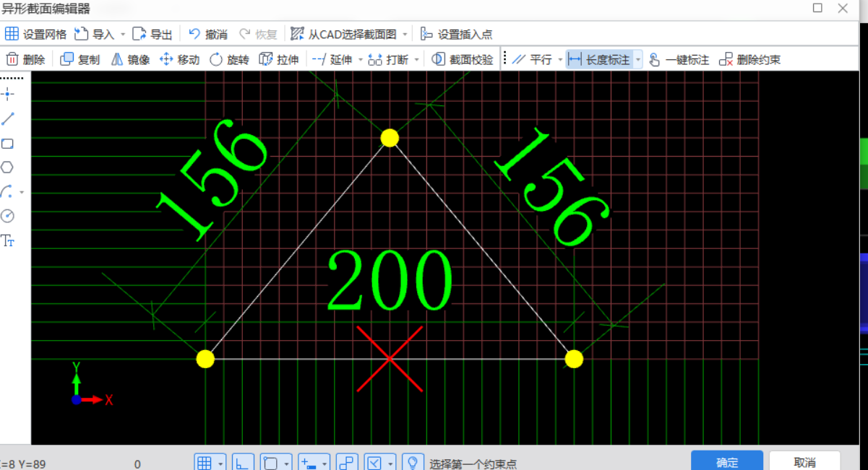Select the arc drawing tool
Screen dimensions: 868x470
pos(7,192)
